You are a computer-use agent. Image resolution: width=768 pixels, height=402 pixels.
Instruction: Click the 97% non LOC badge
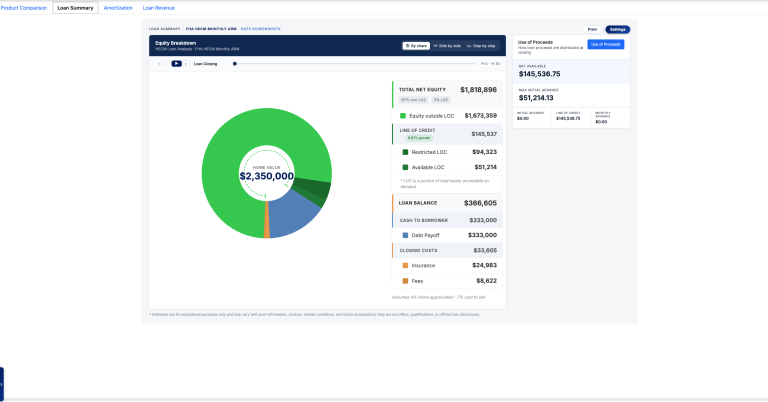click(x=414, y=100)
